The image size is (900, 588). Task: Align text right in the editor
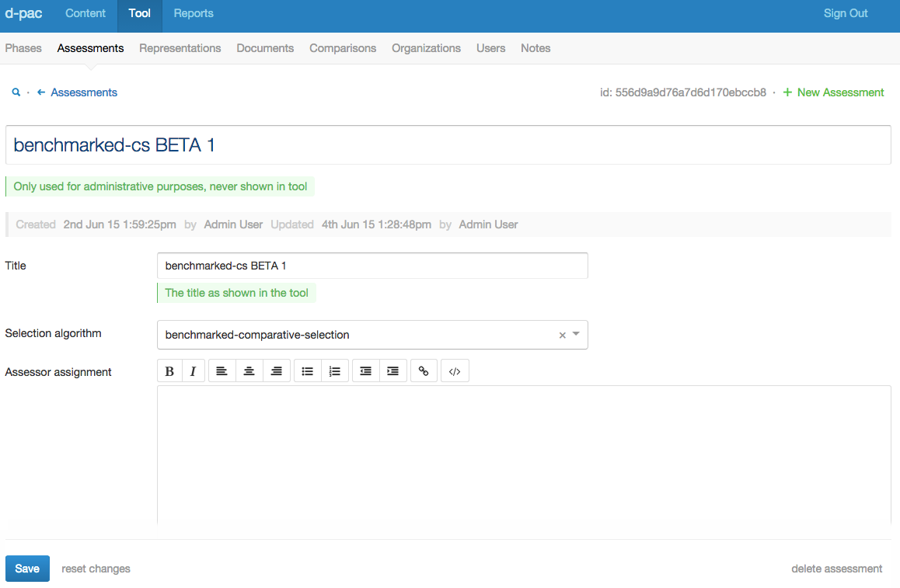pyautogui.click(x=276, y=371)
